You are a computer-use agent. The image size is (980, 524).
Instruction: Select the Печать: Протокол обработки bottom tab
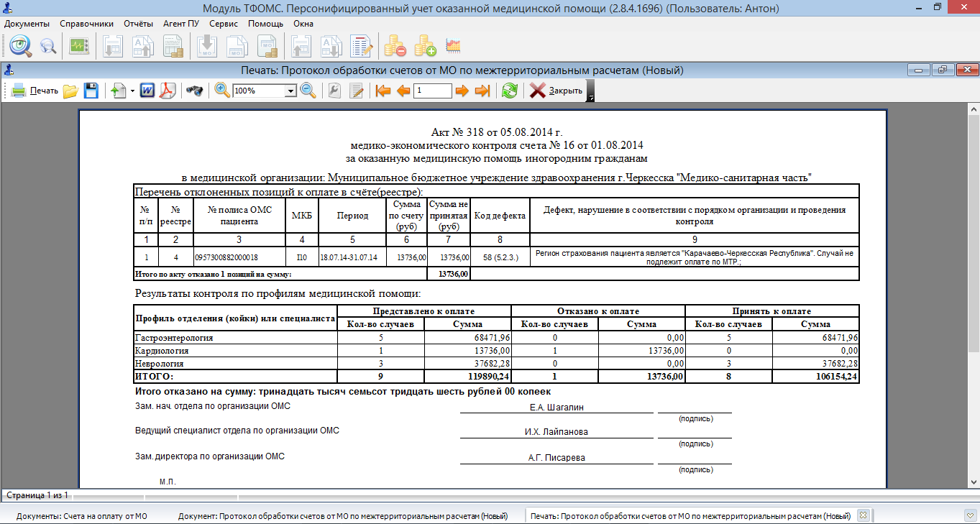[x=690, y=516]
